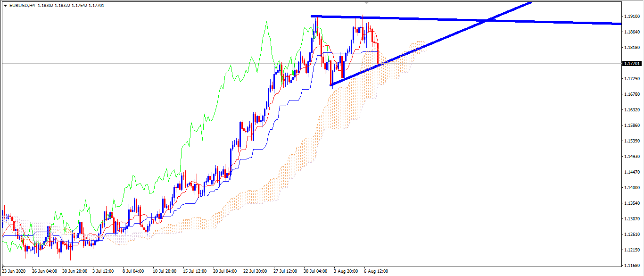Click price axis label 1.13540

coord(631,203)
